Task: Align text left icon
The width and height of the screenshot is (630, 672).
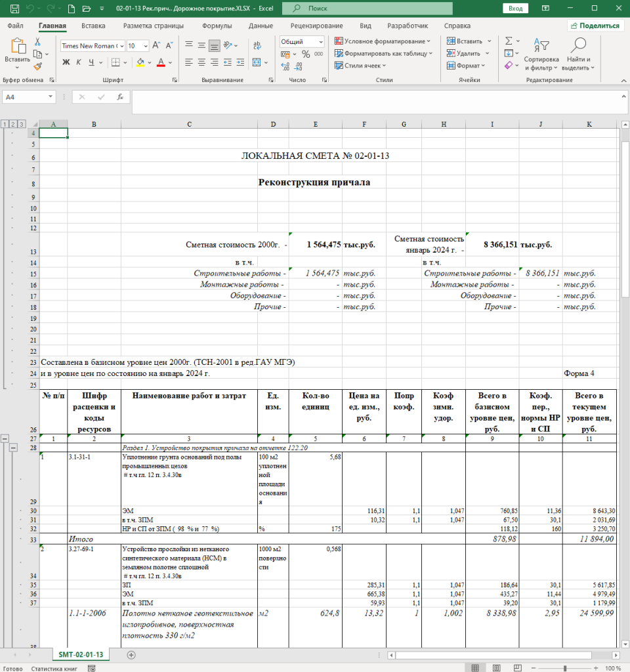Action: click(x=188, y=62)
